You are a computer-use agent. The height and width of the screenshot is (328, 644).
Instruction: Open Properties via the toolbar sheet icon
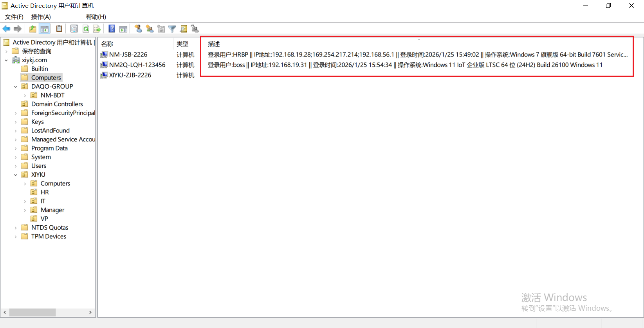point(74,29)
